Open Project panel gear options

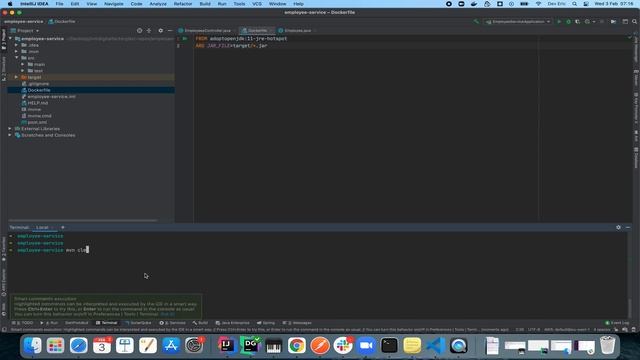(x=160, y=31)
